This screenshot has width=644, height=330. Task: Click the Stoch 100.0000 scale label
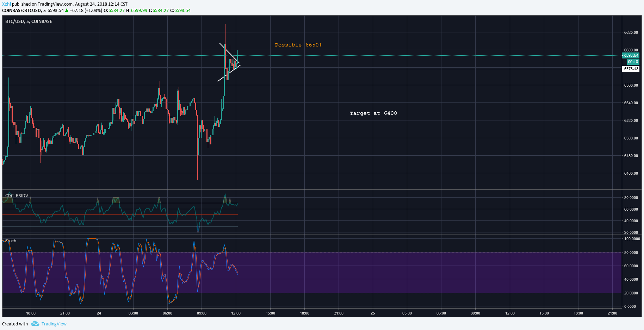[x=632, y=239]
